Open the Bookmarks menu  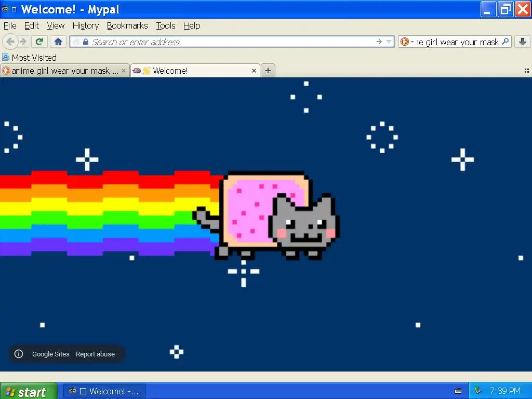(127, 26)
